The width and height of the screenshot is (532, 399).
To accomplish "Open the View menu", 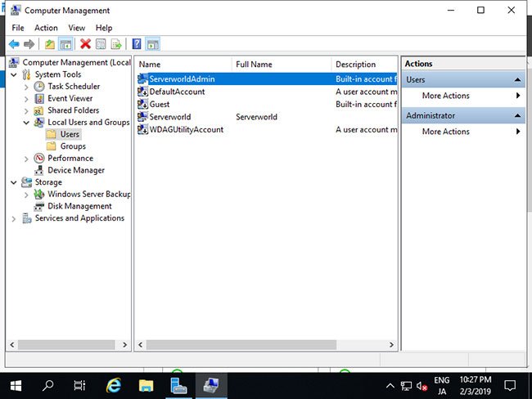I will (76, 28).
